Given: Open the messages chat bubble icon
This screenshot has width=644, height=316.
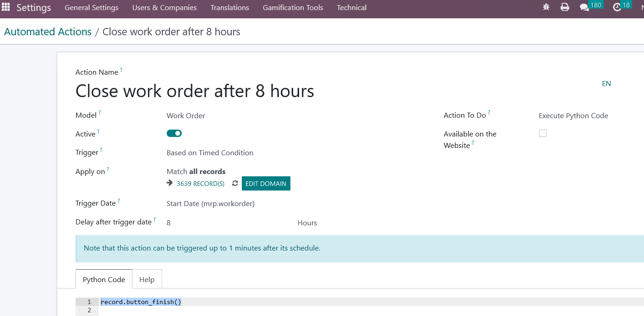Looking at the screenshot, I should tap(584, 7).
